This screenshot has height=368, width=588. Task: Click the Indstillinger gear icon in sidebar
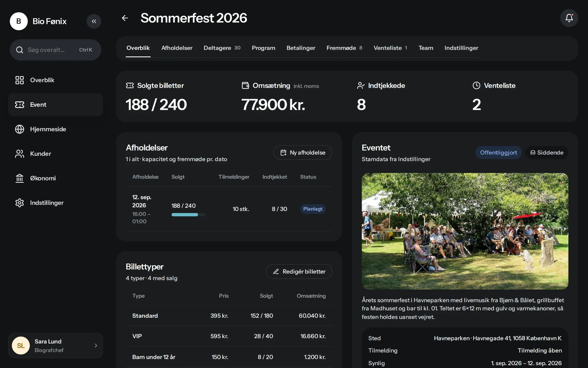click(x=20, y=203)
